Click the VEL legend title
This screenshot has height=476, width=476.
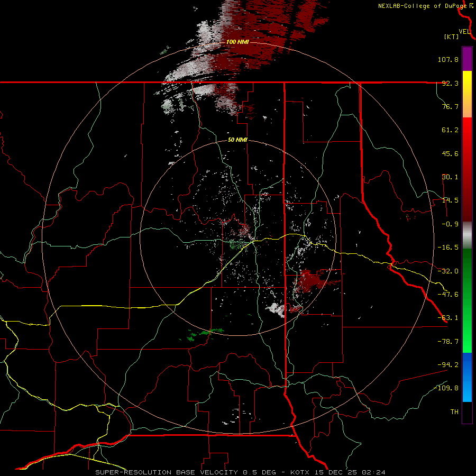(464, 32)
